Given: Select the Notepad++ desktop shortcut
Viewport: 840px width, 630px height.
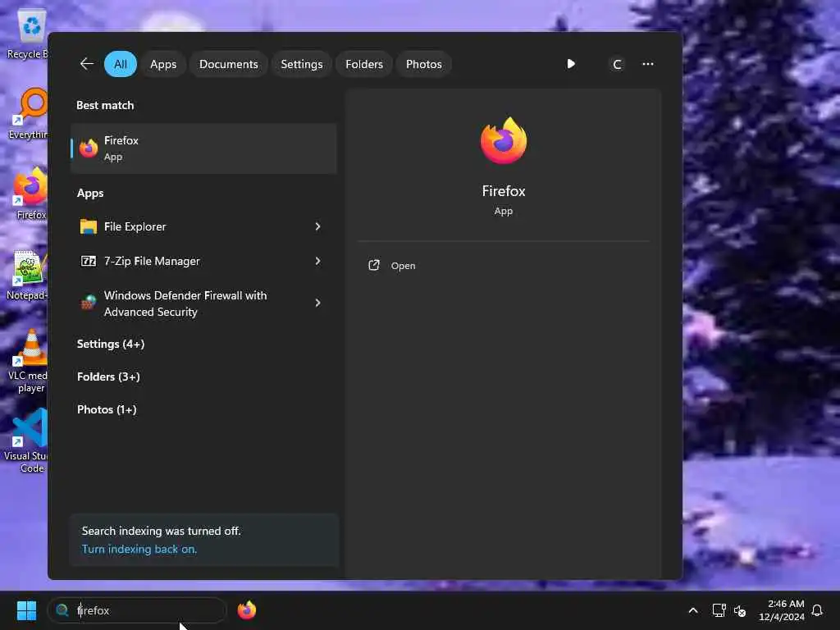Looking at the screenshot, I should (27, 274).
